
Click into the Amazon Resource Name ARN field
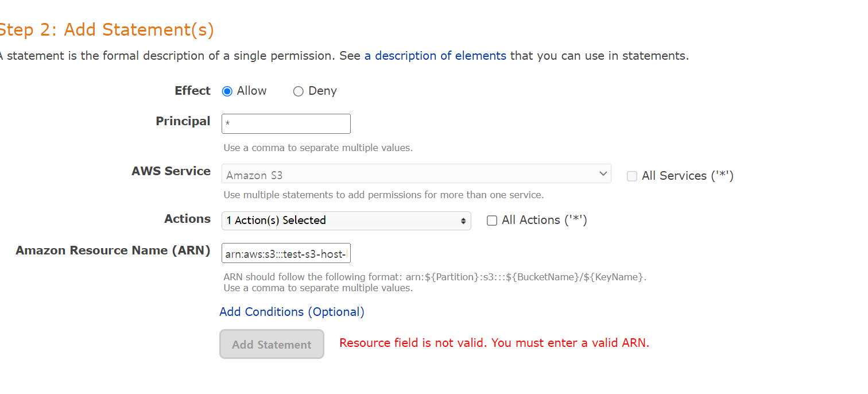coord(286,253)
